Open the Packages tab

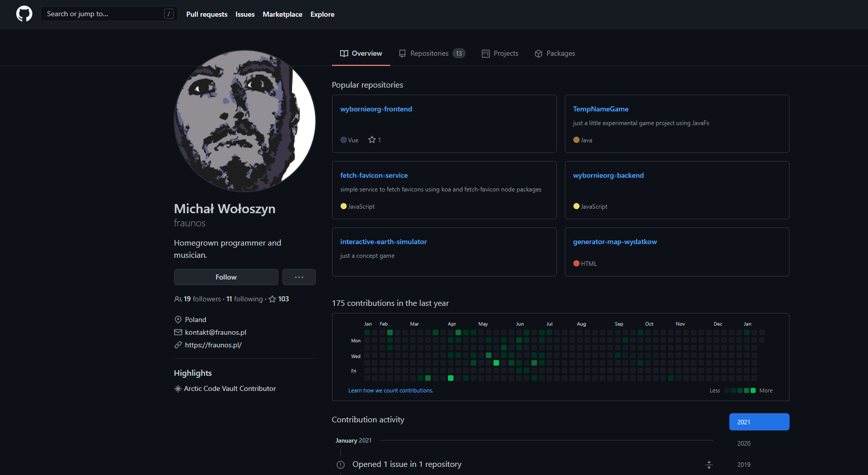(x=555, y=53)
